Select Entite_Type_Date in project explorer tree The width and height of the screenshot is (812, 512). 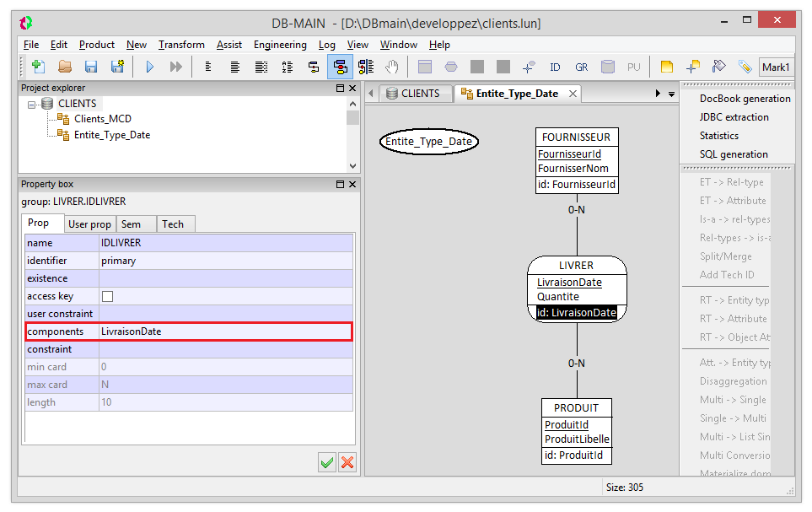click(112, 135)
